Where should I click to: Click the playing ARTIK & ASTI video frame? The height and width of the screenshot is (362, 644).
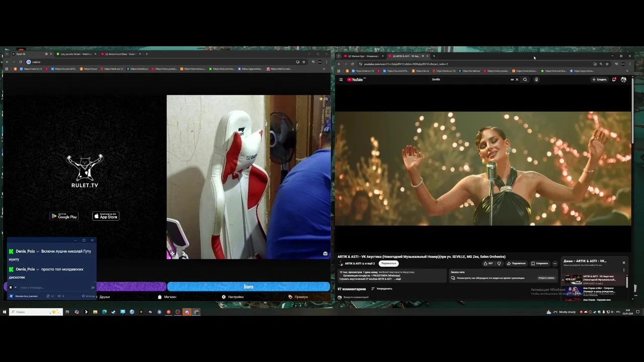coord(482,168)
